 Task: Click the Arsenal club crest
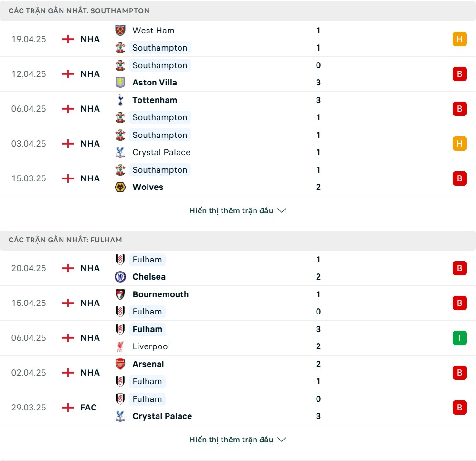point(120,364)
